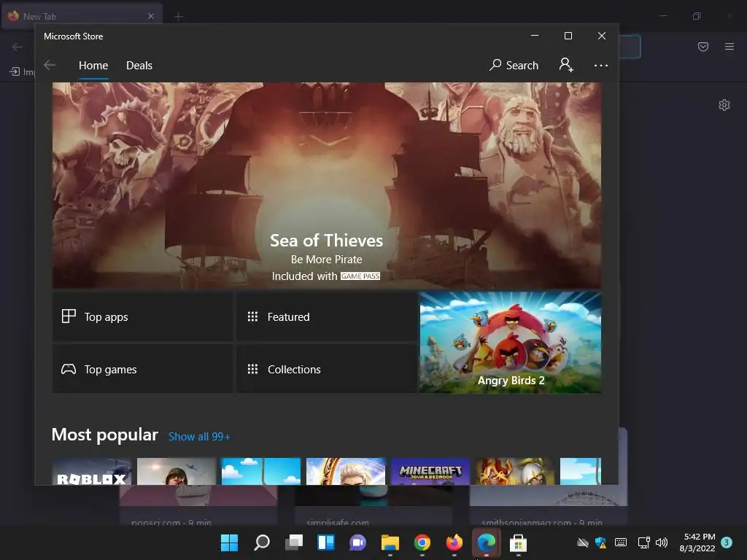Open Firefox hamburger application menu
This screenshot has height=560, width=747.
729,47
